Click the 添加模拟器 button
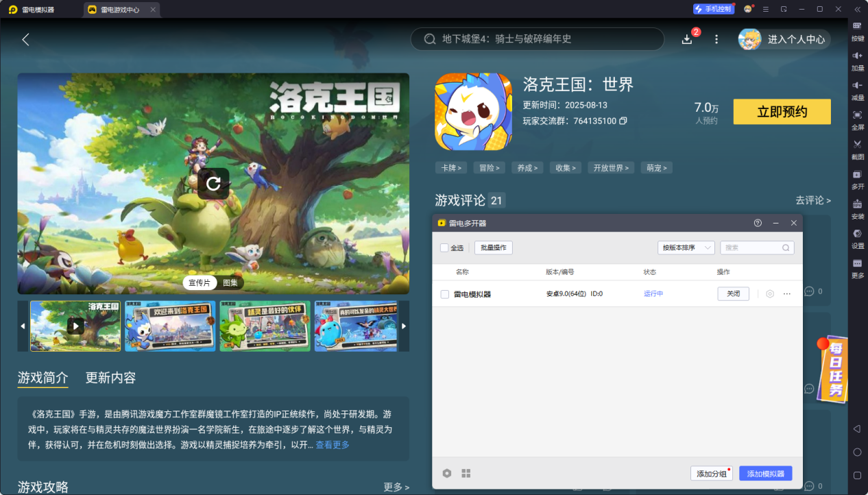The height and width of the screenshot is (495, 868). tap(766, 474)
